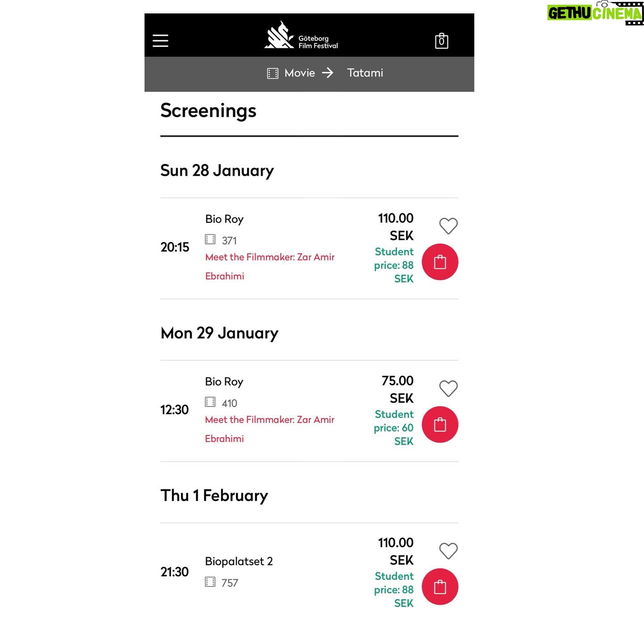This screenshot has height=644, width=644.
Task: Go to Movie in the breadcrumb
Action: (x=300, y=73)
